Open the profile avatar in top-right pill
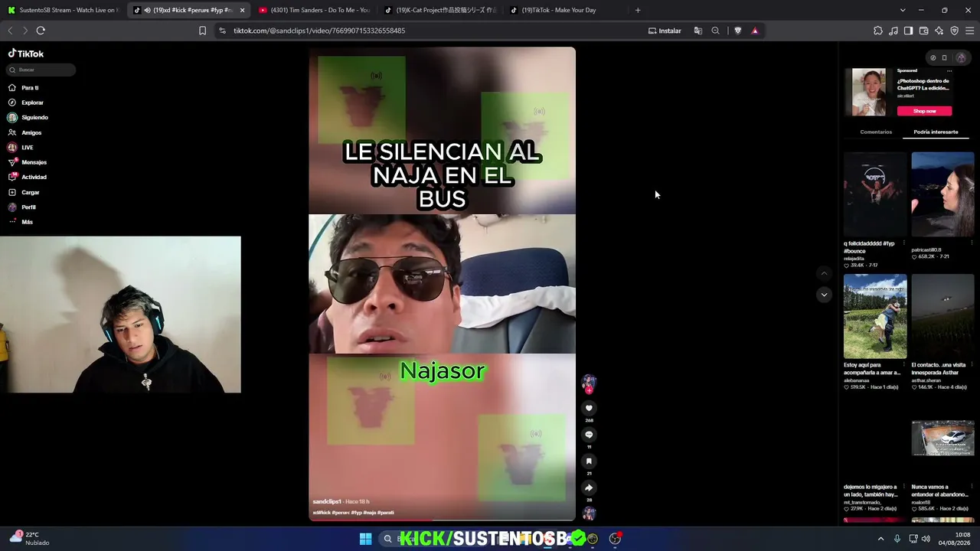 pyautogui.click(x=961, y=57)
